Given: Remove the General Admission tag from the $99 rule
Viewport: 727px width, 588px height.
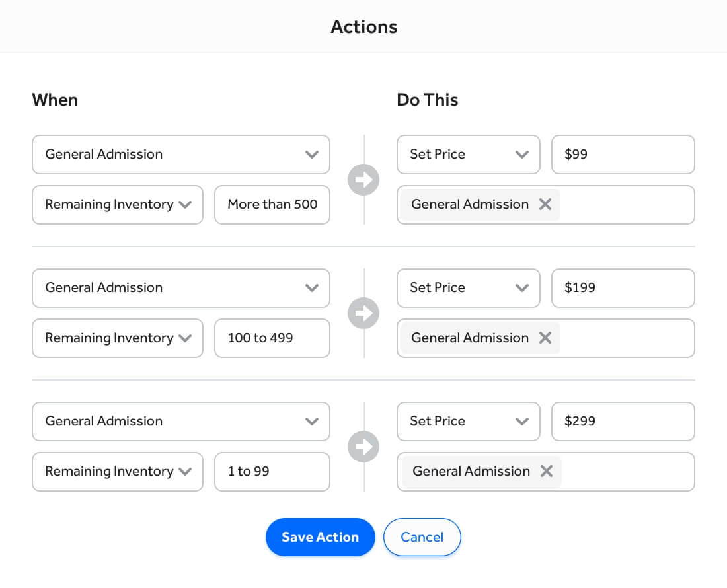Looking at the screenshot, I should (545, 204).
